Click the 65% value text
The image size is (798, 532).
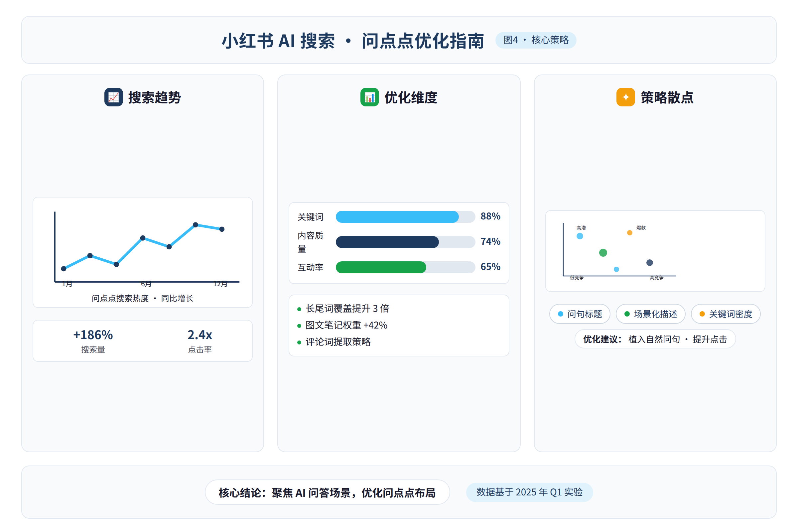pyautogui.click(x=491, y=267)
